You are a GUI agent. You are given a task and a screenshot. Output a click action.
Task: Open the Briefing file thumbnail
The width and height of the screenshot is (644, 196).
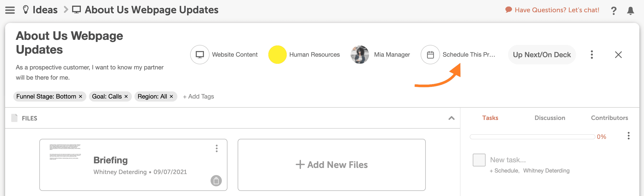(65, 152)
